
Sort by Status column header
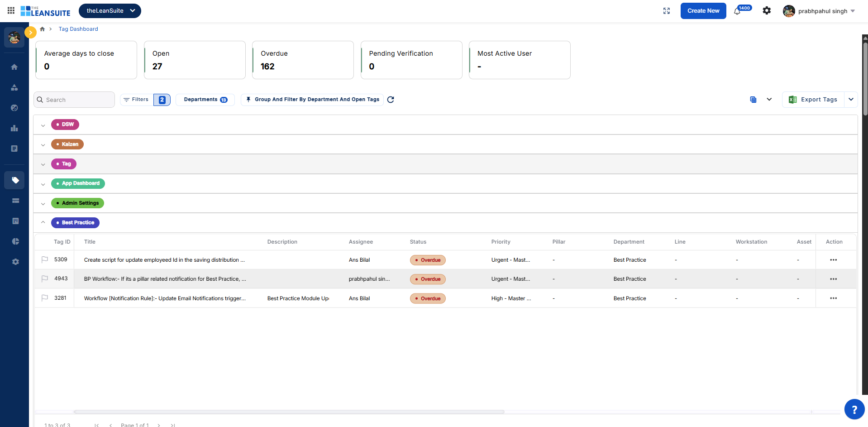[x=418, y=242]
